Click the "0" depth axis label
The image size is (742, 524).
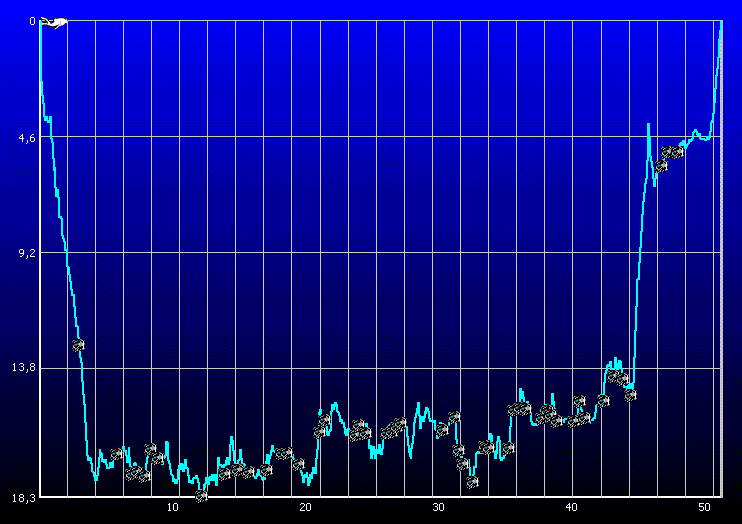32,21
